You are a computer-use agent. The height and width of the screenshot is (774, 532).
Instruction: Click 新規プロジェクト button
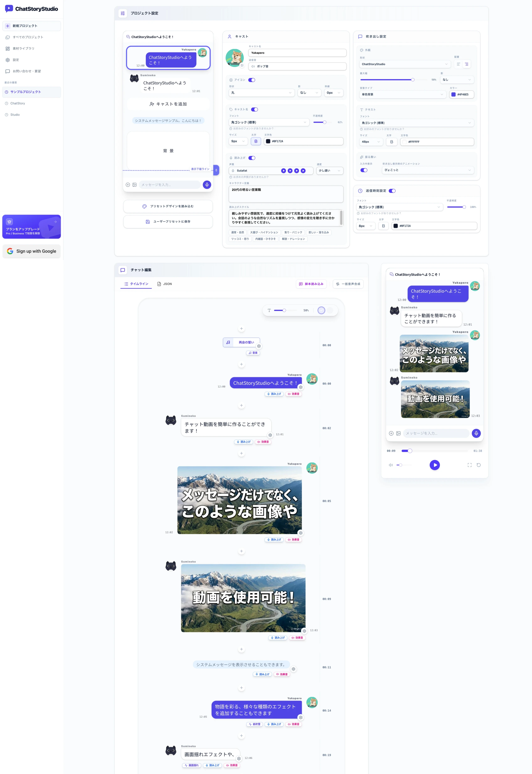tap(32, 26)
